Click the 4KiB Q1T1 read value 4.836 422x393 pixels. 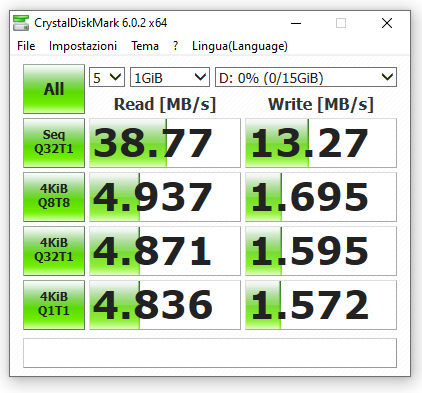click(x=165, y=305)
